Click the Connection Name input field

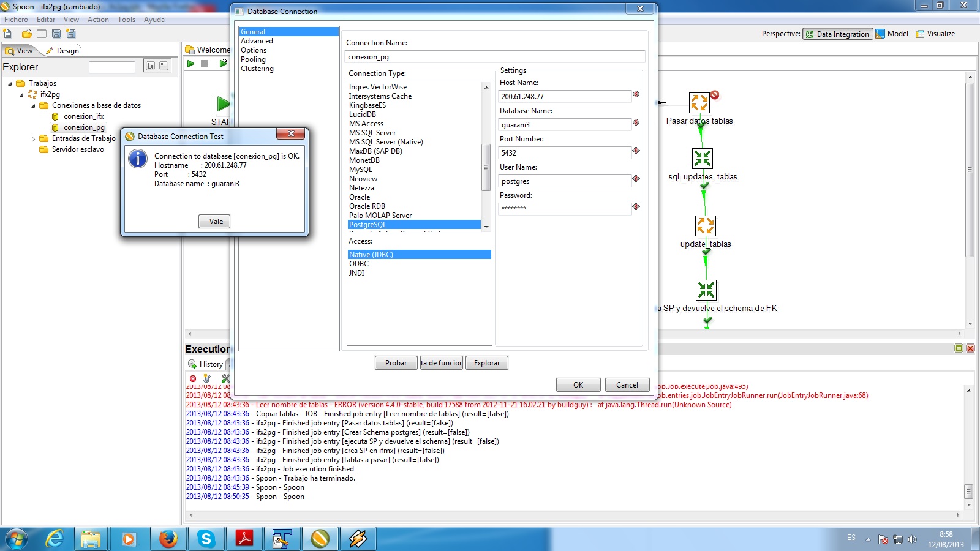coord(495,57)
